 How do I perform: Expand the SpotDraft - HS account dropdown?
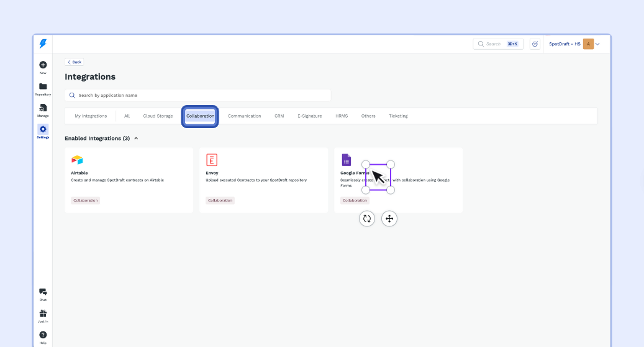(597, 44)
